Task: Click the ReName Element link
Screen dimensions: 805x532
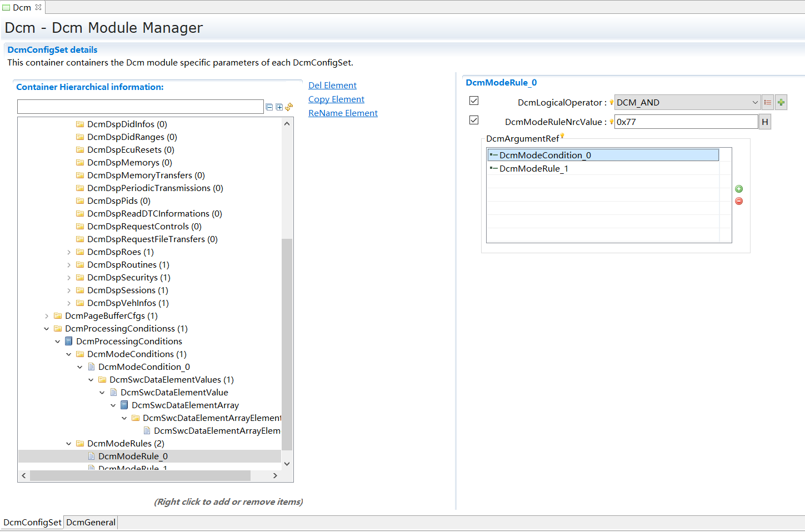Action: 343,113
